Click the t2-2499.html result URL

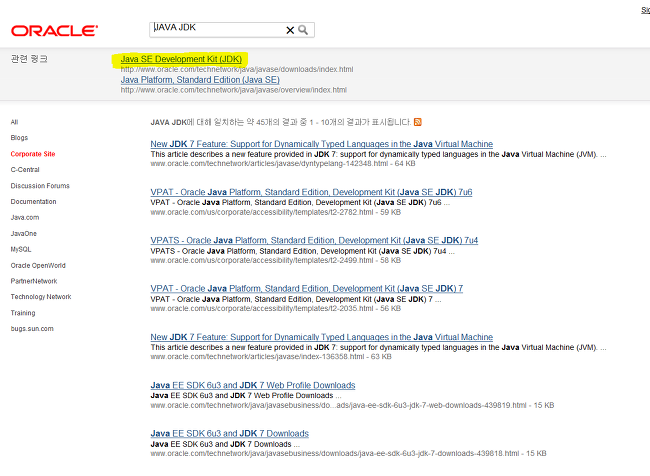(x=262, y=260)
